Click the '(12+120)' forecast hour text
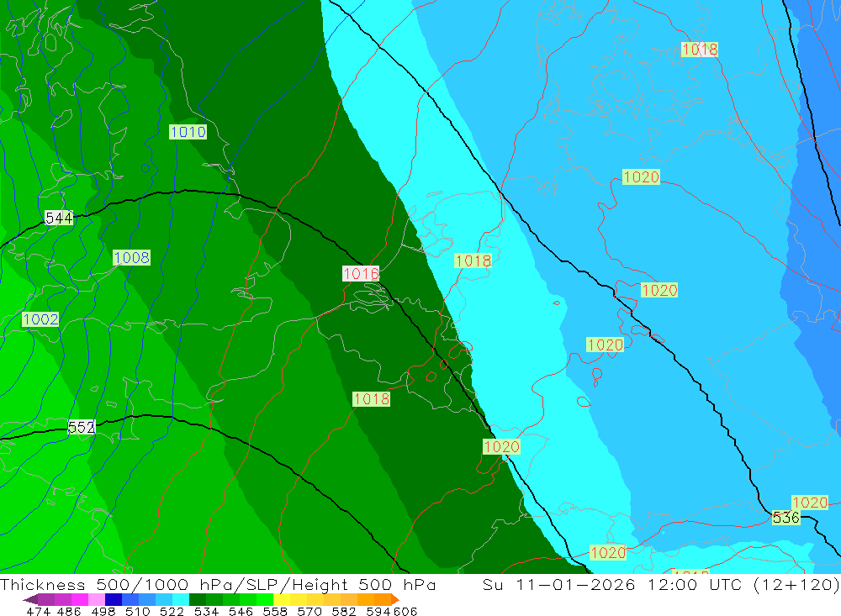This screenshot has height=616, width=841. point(797,584)
